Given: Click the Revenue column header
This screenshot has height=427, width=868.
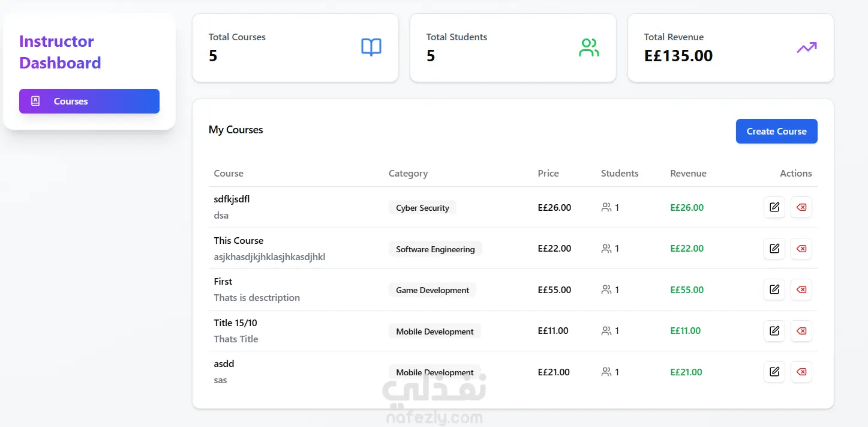Looking at the screenshot, I should [688, 174].
